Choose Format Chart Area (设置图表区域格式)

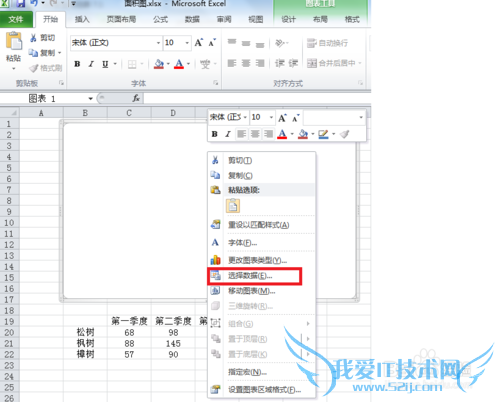[262, 390]
